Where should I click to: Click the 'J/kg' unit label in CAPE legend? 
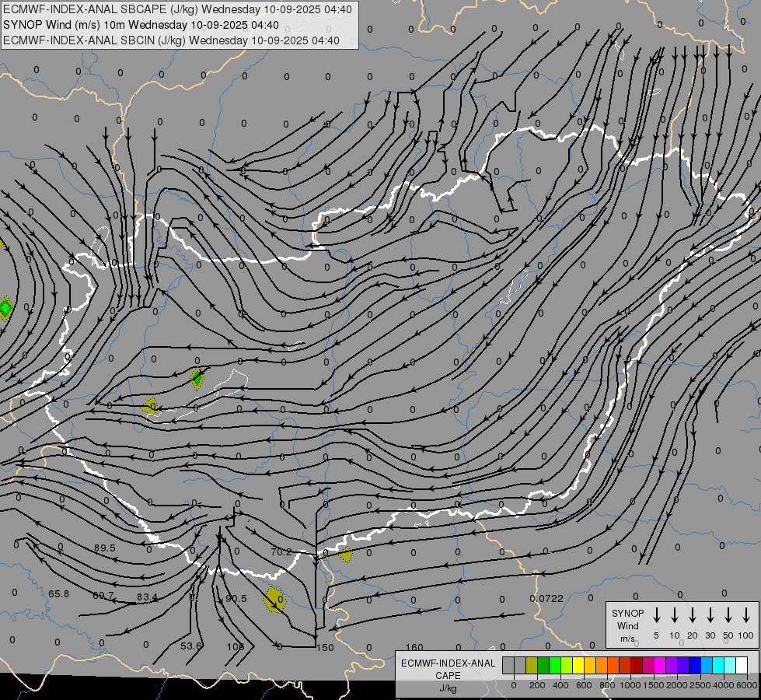click(448, 688)
